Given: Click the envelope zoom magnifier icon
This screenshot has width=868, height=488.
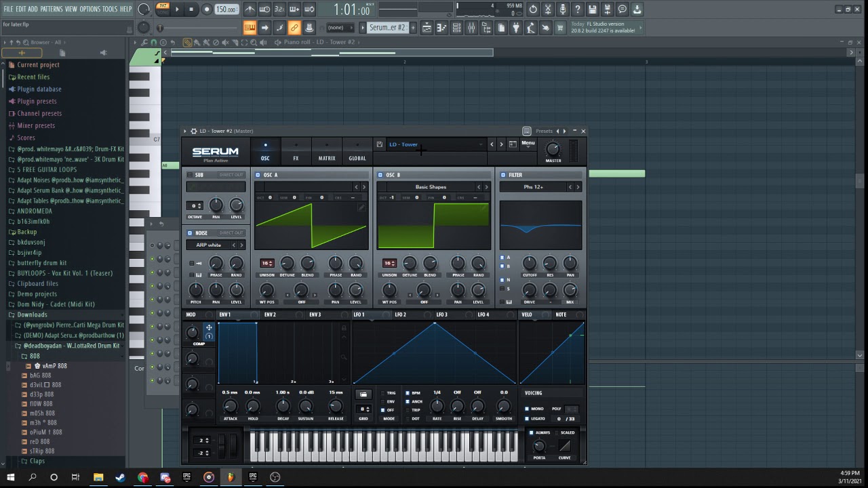Looking at the screenshot, I should pyautogui.click(x=344, y=357).
